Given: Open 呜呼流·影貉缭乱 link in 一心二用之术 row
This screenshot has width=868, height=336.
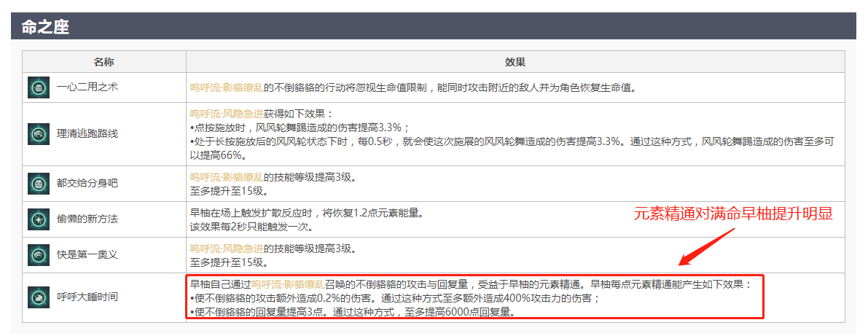Looking at the screenshot, I should coord(226,87).
